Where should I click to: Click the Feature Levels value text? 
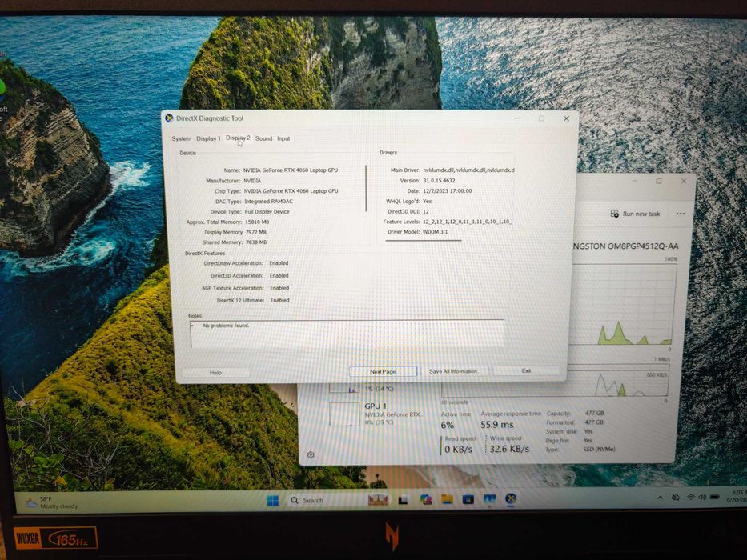(x=468, y=222)
